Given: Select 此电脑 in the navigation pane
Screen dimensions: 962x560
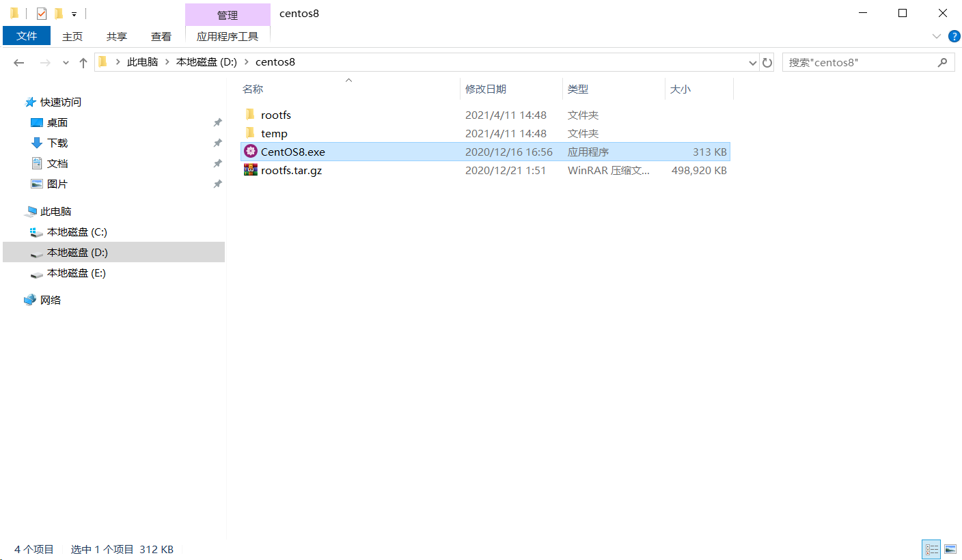Looking at the screenshot, I should click(56, 212).
